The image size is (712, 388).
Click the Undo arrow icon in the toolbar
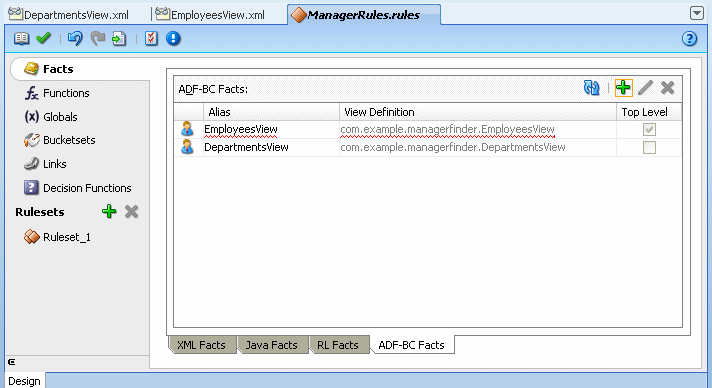pyautogui.click(x=75, y=38)
